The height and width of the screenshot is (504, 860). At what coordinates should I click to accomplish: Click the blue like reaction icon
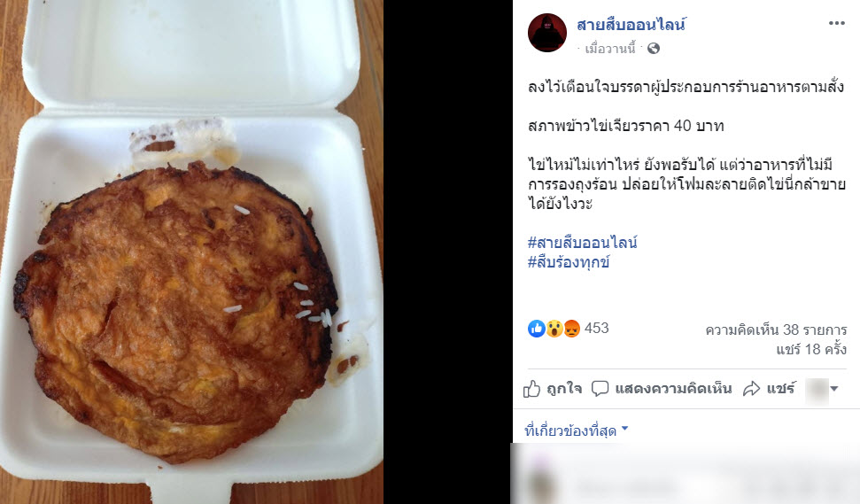click(537, 329)
